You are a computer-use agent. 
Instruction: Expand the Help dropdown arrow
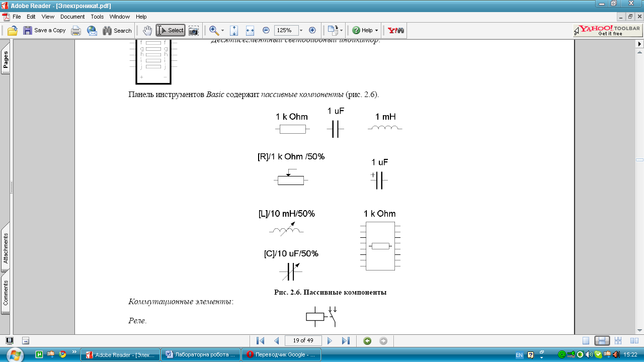[x=376, y=31]
